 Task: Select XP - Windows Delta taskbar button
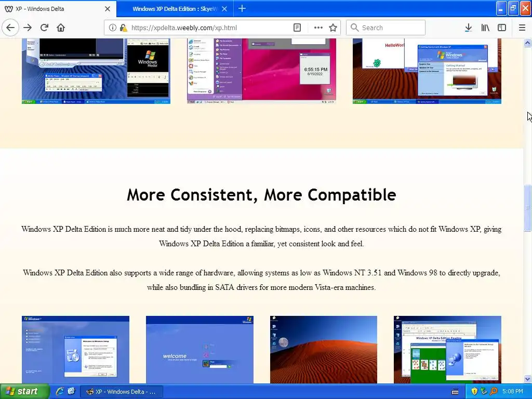[x=122, y=392]
